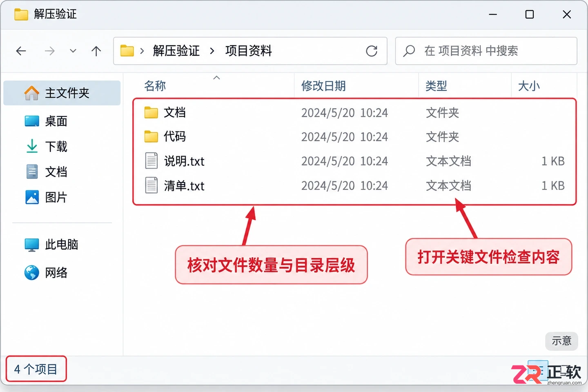Open 主文件夹 in the sidebar
Screen dimensions: 588x392
[62, 93]
